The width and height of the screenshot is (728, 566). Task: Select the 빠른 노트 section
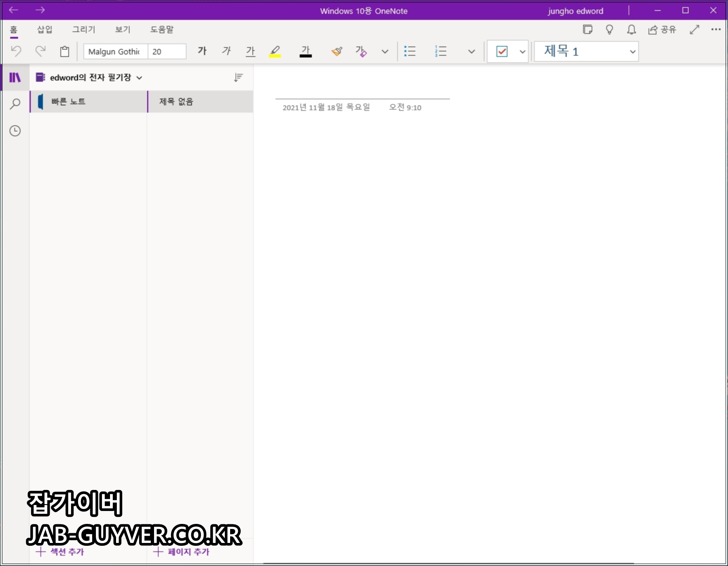pos(88,102)
